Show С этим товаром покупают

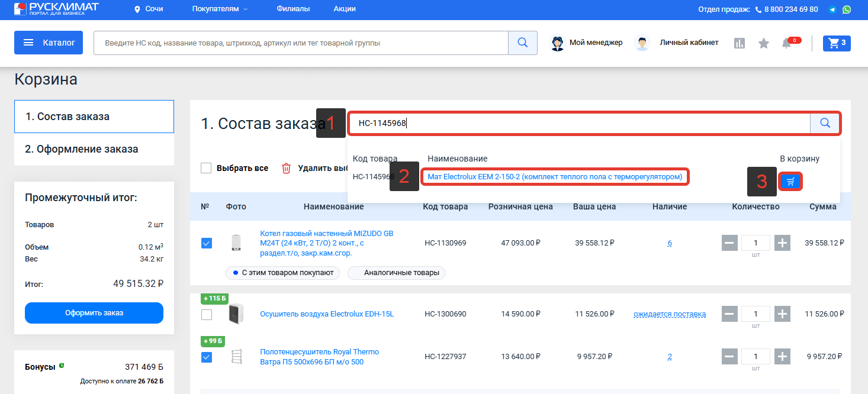[x=282, y=273]
